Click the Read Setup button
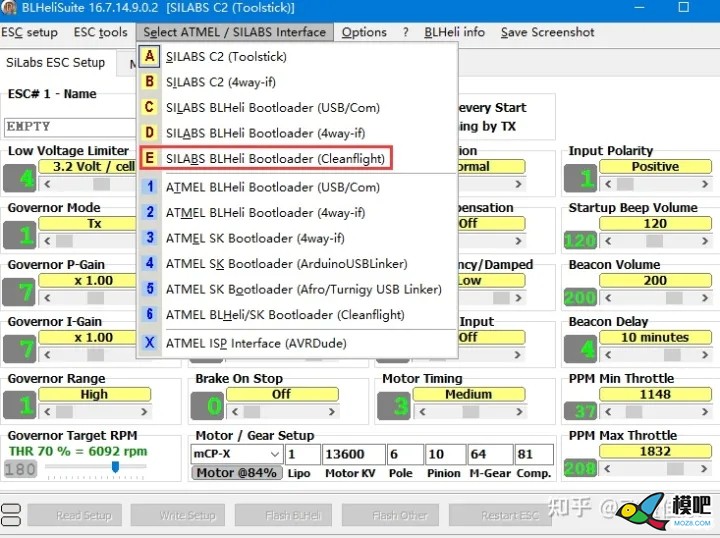Image resolution: width=720 pixels, height=538 pixels. tap(75, 515)
